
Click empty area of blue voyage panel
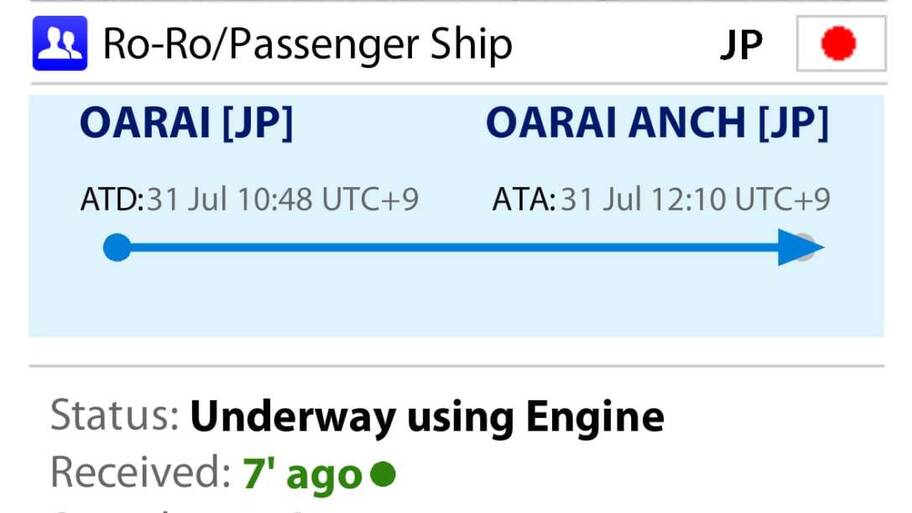454,302
